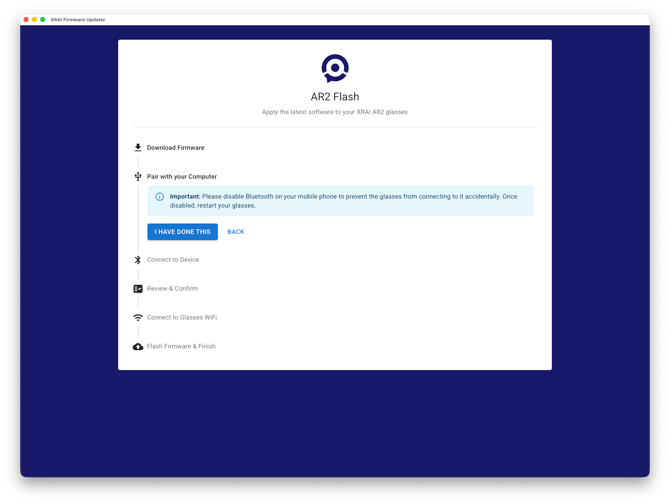Close the window with the red button
The height and width of the screenshot is (504, 670).
[x=26, y=20]
